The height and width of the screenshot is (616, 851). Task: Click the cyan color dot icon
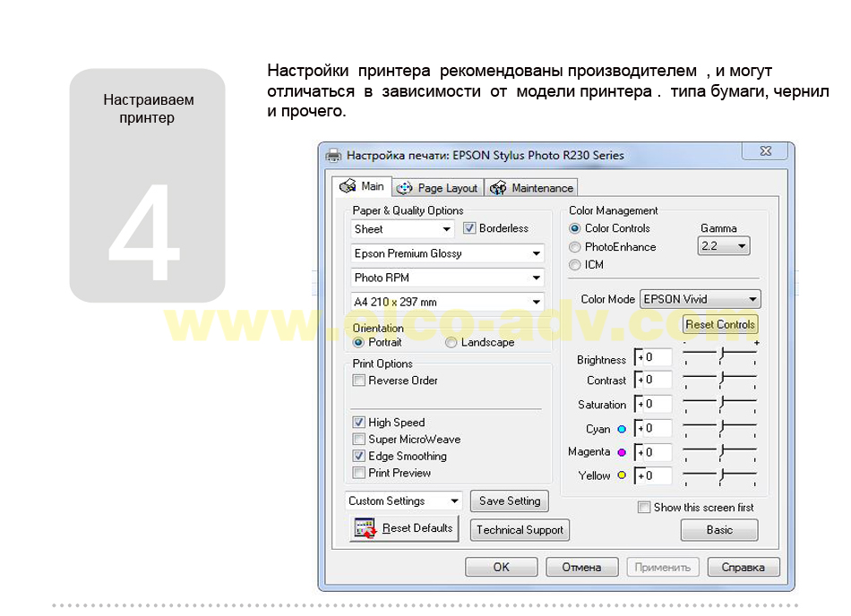tap(622, 429)
